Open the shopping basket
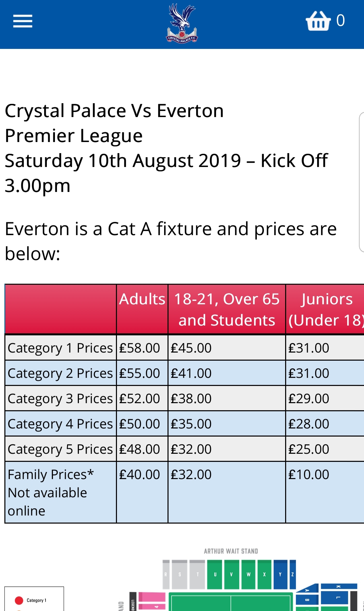364x611 pixels. click(318, 21)
